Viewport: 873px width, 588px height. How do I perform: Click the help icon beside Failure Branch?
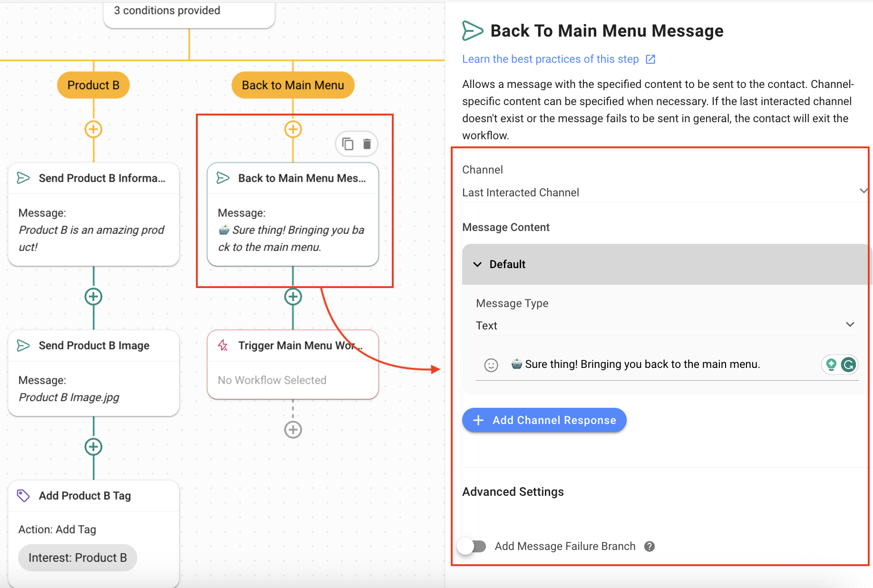tap(650, 547)
